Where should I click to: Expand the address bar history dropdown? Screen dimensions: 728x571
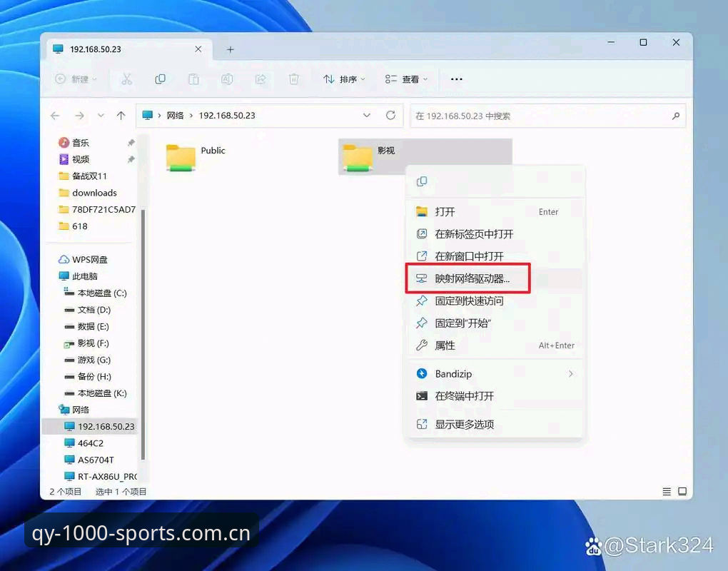[367, 116]
